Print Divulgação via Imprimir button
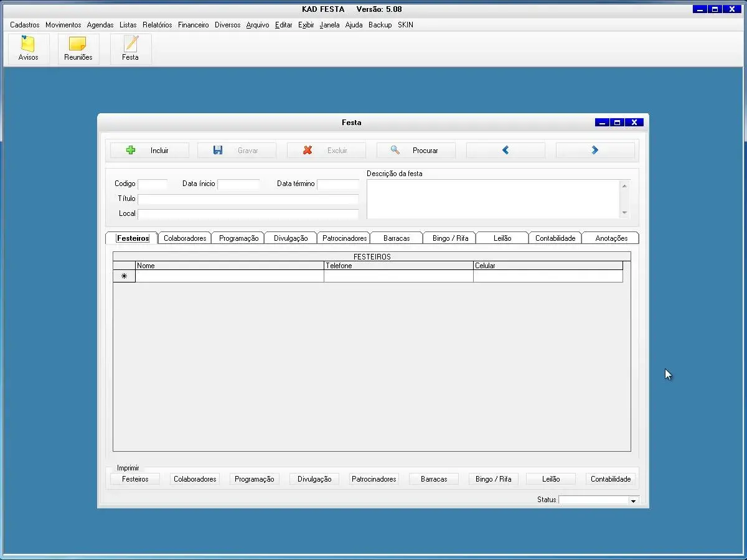 pos(314,479)
